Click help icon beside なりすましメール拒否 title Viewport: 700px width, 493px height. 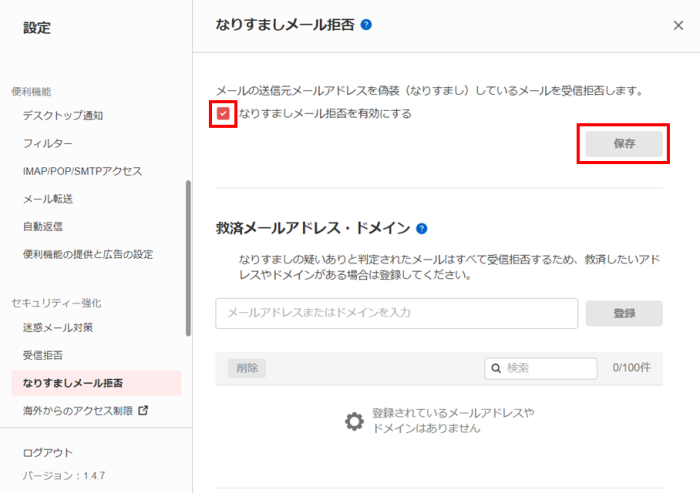click(x=366, y=24)
